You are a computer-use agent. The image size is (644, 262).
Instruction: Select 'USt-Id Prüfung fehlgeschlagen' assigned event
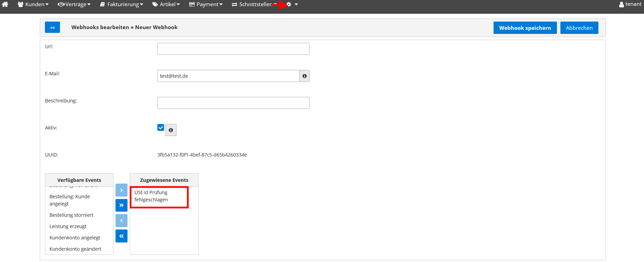[151, 196]
